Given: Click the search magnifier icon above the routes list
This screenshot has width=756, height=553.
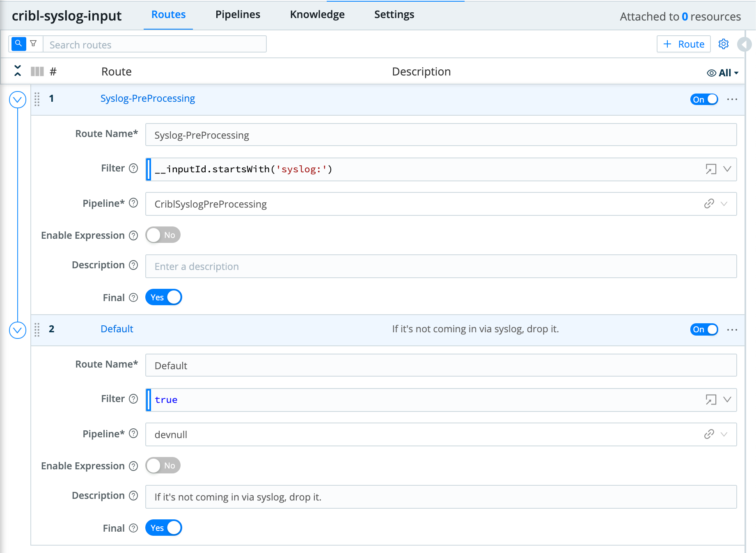Looking at the screenshot, I should coord(18,43).
